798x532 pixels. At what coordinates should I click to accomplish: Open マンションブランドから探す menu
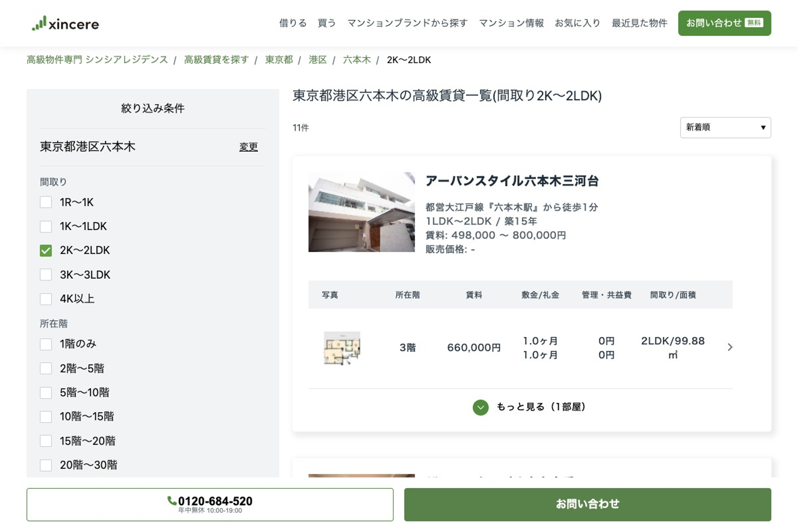(407, 23)
